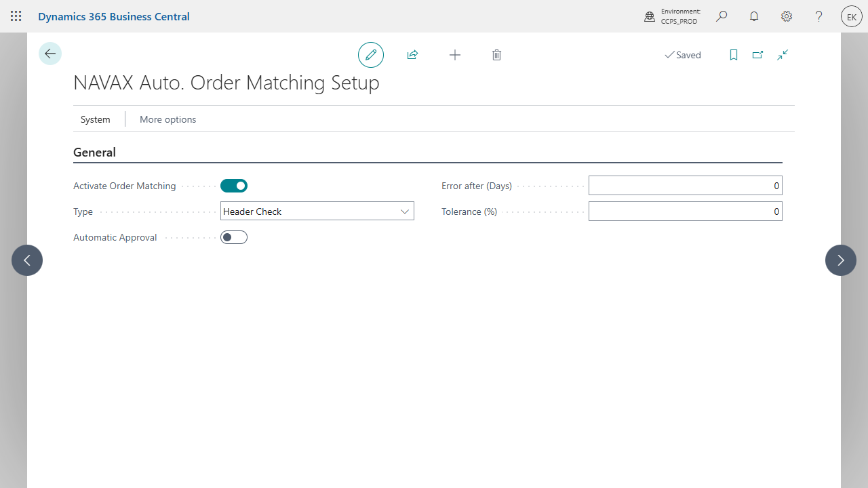Turn off Activate Order Matching toggle
868x488 pixels.
234,186
